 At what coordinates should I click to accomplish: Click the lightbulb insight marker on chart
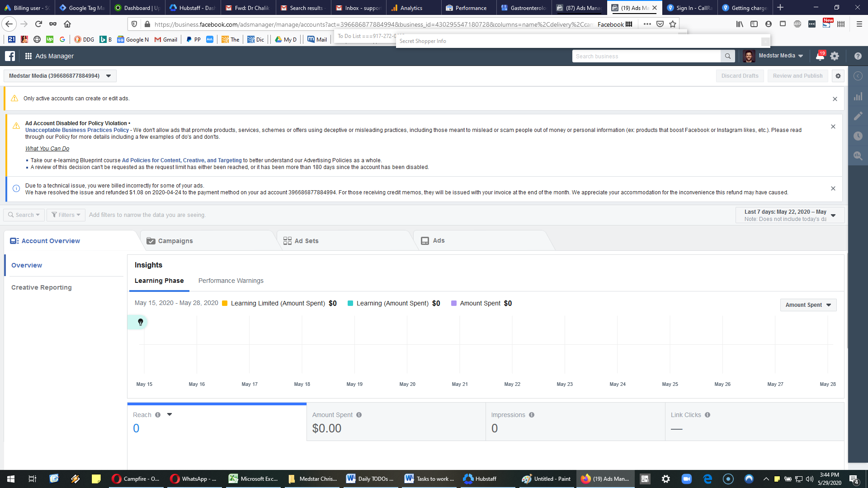(141, 322)
